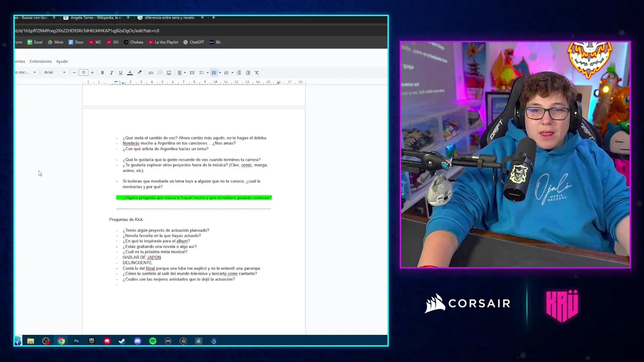Open the Excel bookmark
The width and height of the screenshot is (644, 362).
point(35,42)
